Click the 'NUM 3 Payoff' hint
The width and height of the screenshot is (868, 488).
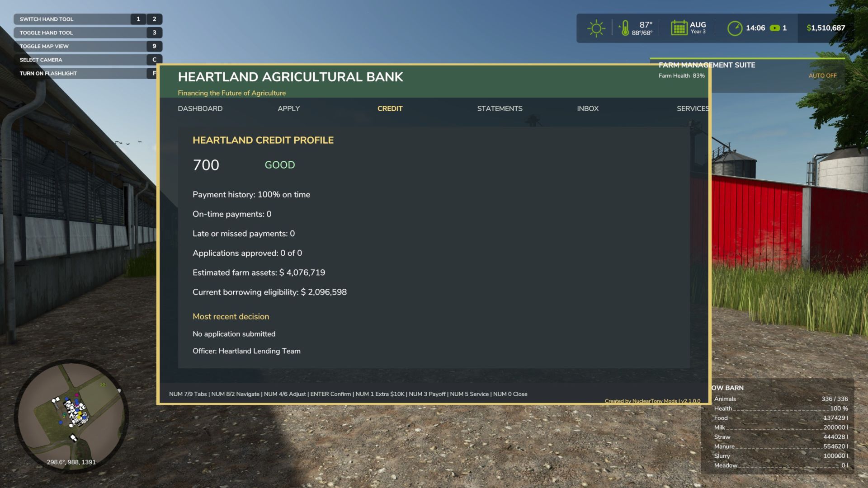point(428,394)
